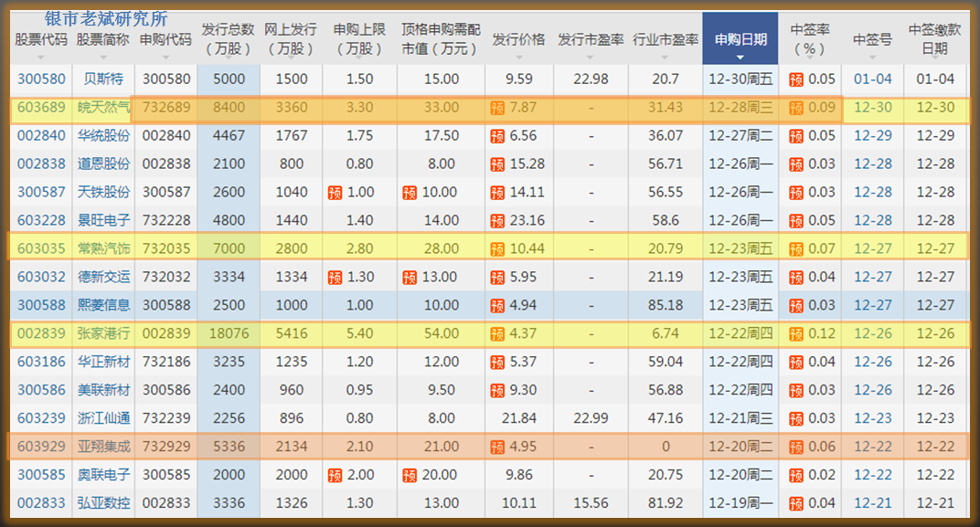Click the 预 badge beside 20.00 in 奥联电子 row

(x=410, y=475)
